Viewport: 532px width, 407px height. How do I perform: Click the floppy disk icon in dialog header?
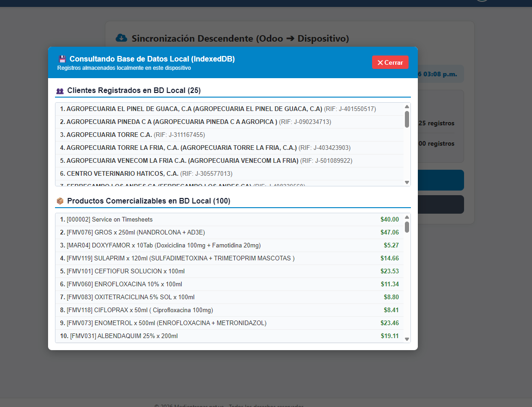pos(62,59)
